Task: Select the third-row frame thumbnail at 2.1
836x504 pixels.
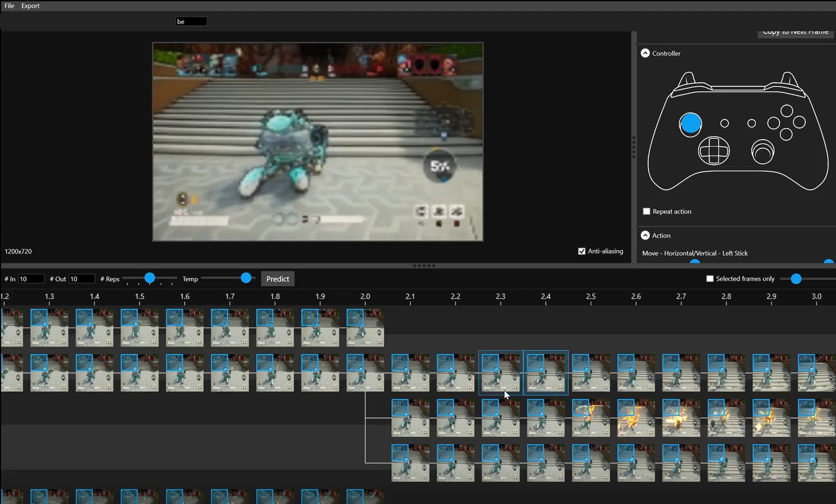Action: pos(410,418)
